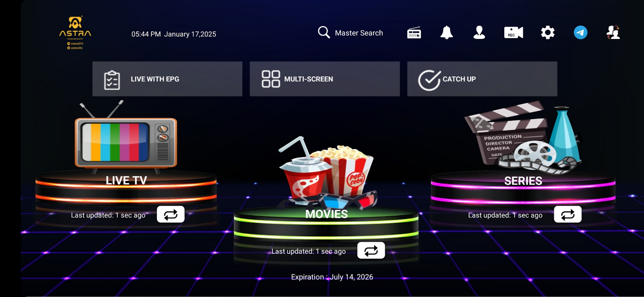The image size is (644, 297).
Task: Open the REC recordings camera icon
Action: pos(513,33)
